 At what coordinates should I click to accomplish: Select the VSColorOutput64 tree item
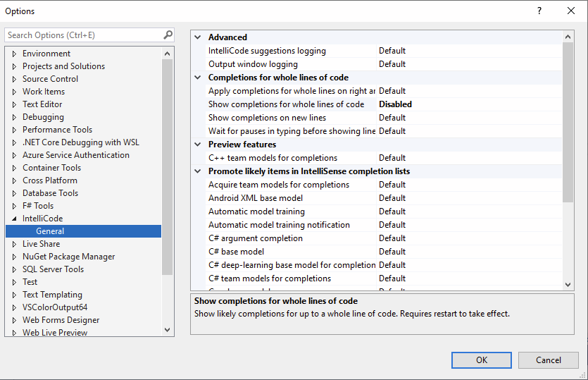coord(55,307)
